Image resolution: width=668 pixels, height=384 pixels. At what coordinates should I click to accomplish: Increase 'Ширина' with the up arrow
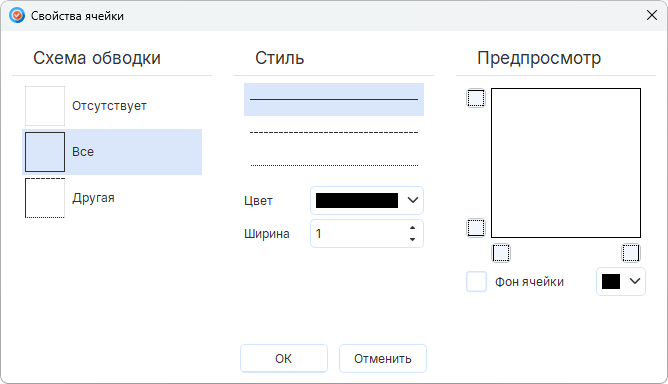(x=412, y=228)
